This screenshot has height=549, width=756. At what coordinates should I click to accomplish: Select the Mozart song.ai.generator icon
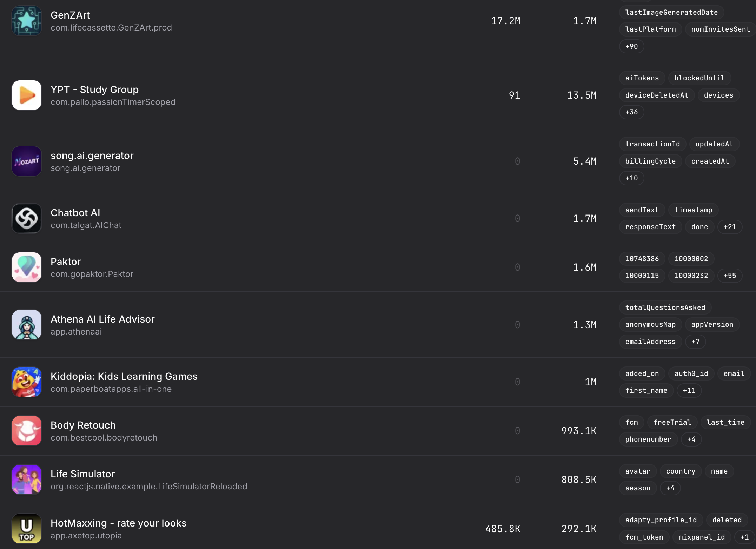tap(27, 161)
